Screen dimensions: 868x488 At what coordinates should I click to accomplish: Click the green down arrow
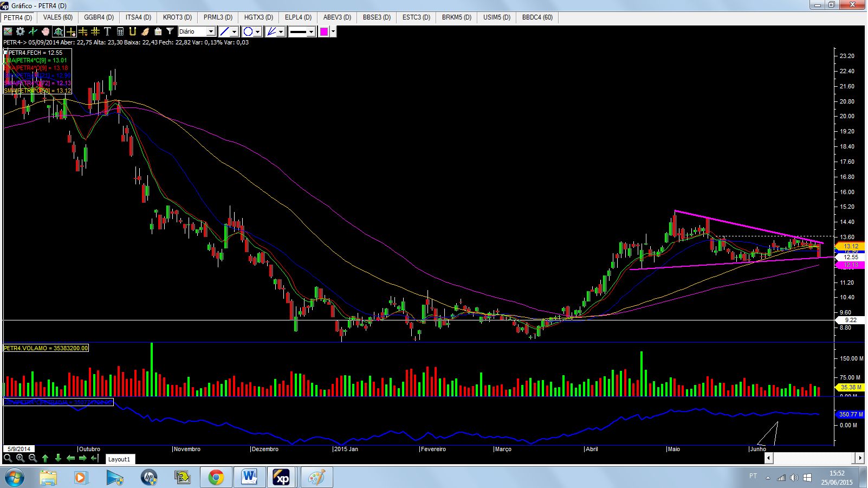pos(58,458)
